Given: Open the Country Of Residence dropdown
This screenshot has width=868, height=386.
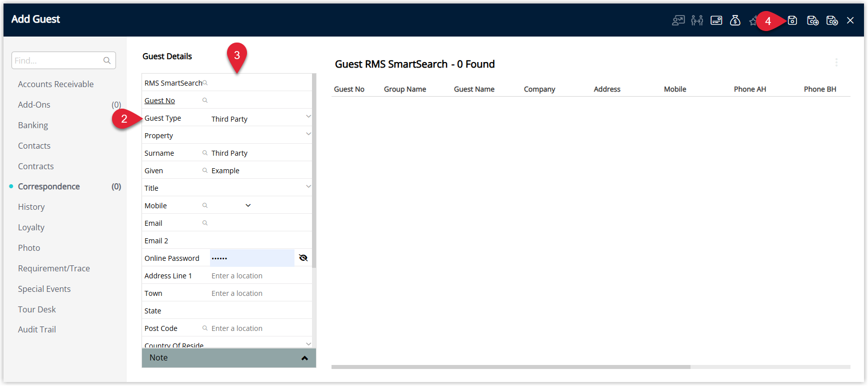Looking at the screenshot, I should click(x=308, y=344).
